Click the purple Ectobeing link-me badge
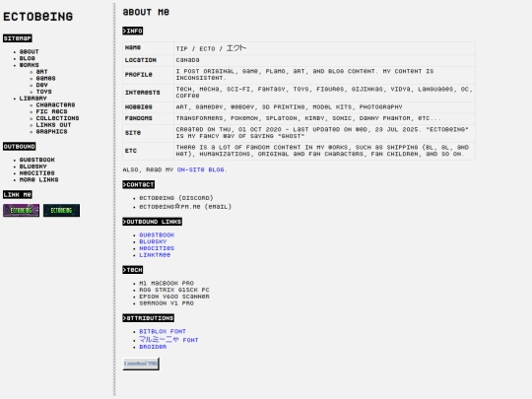This screenshot has height=399, width=532. click(21, 211)
